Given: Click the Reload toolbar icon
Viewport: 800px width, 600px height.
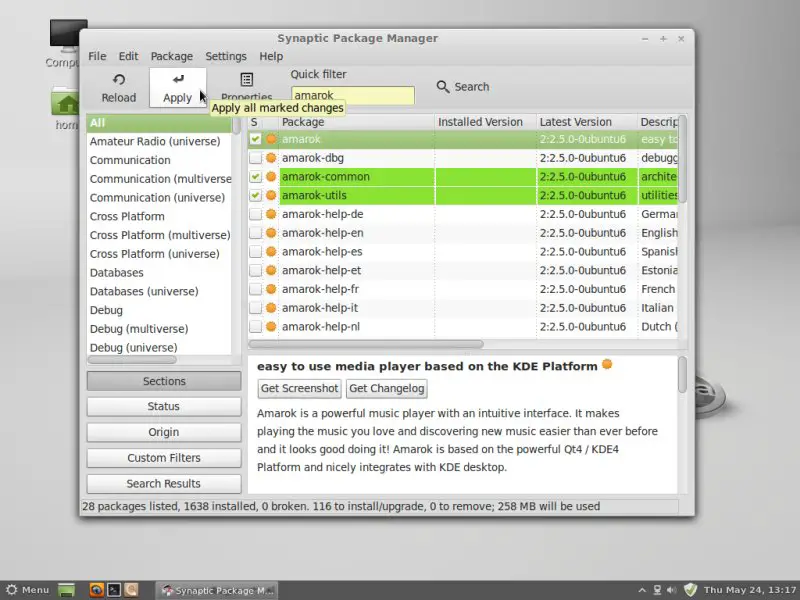Looking at the screenshot, I should [119, 87].
